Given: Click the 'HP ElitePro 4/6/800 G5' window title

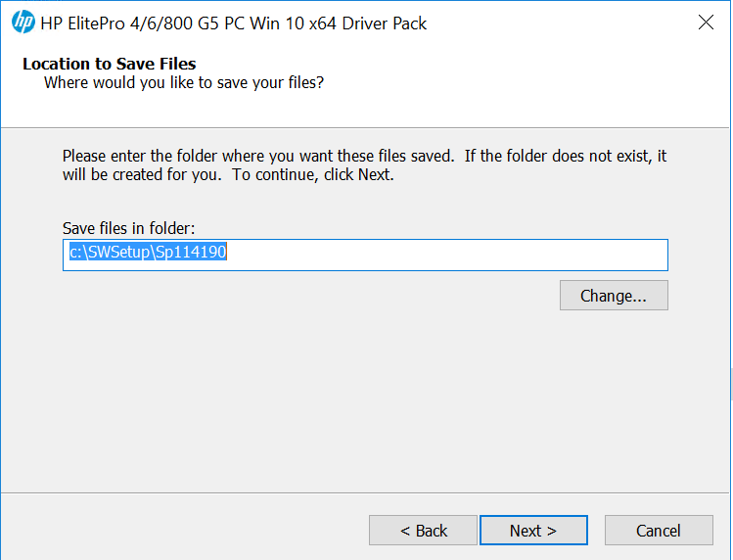Looking at the screenshot, I should [x=234, y=23].
